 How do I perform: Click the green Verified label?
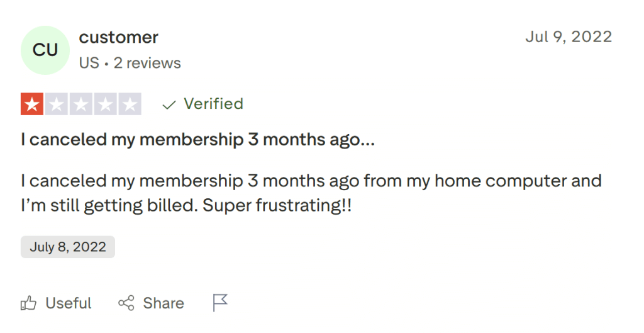[213, 104]
